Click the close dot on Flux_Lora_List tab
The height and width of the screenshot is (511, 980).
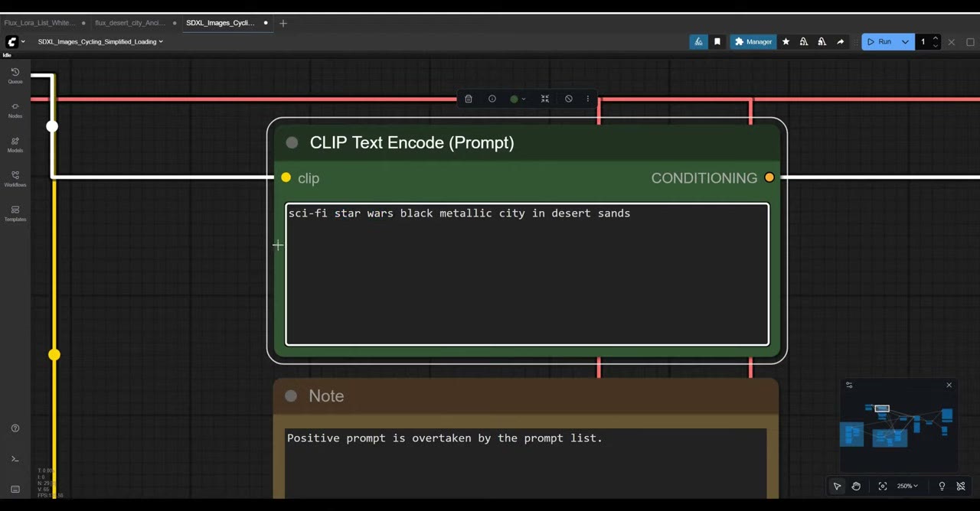[x=83, y=23]
